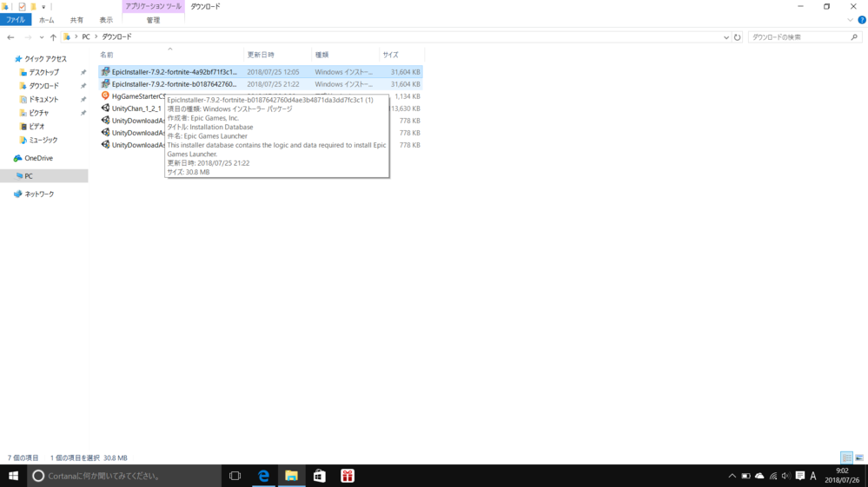Switch to large icons view layout
Image resolution: width=868 pixels, height=487 pixels.
coord(859,457)
